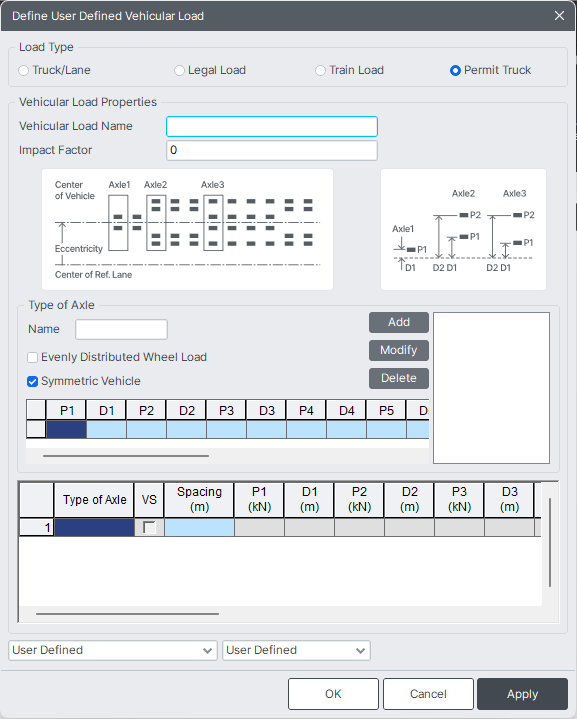Click the horizontal scrollbar of the P1-D1 table
This screenshot has width=577, height=719.
click(x=126, y=456)
